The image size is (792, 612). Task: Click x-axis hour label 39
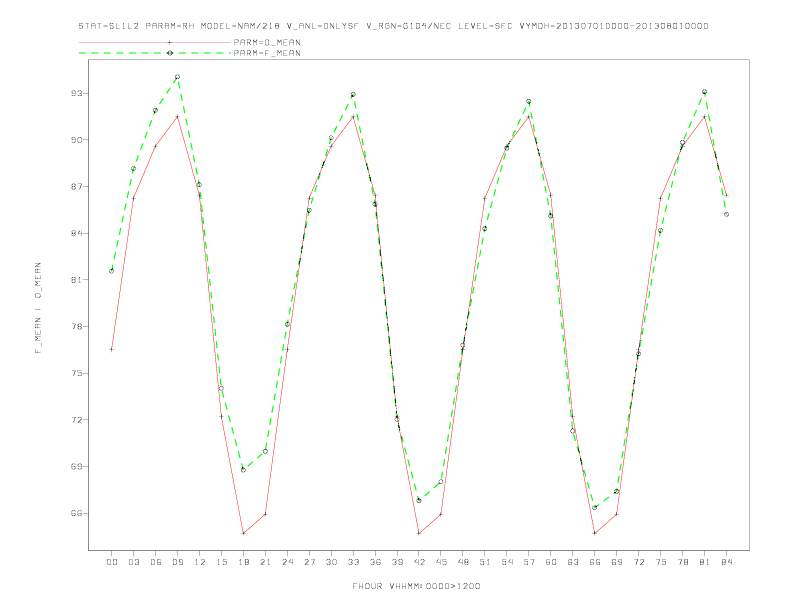coord(397,562)
